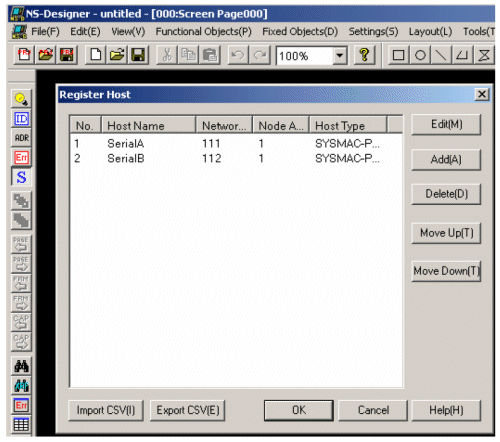The width and height of the screenshot is (500, 442).
Task: Select the Polygon drawing tool
Action: (462, 55)
